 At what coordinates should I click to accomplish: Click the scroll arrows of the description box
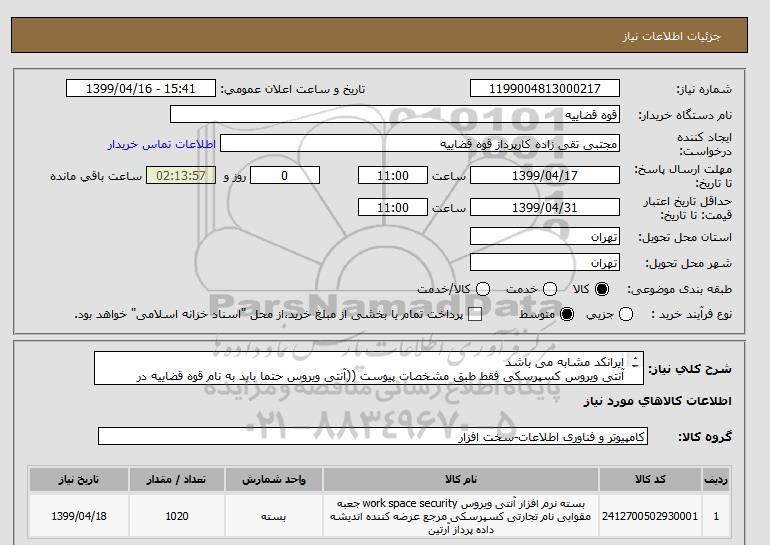tap(635, 362)
